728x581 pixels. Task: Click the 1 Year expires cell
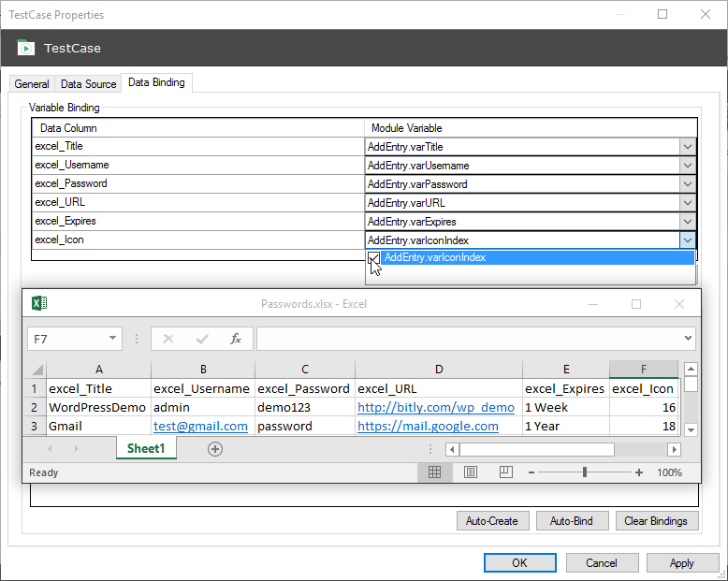565,426
